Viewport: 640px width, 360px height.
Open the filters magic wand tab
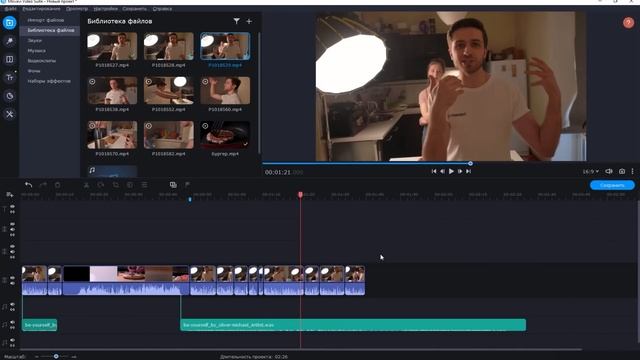[x=9, y=41]
